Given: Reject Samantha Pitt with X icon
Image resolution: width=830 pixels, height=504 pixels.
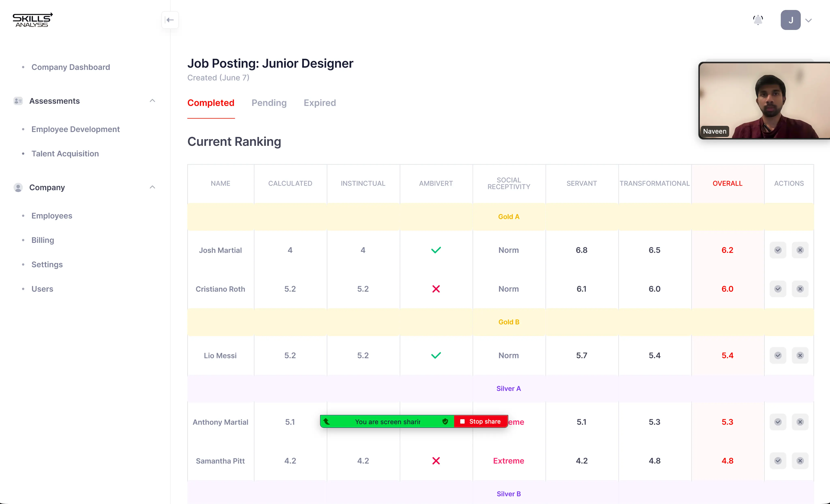Looking at the screenshot, I should (x=800, y=461).
